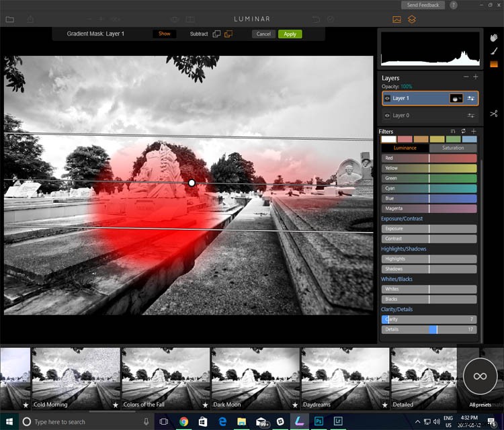Hide Layer 0 with its eye icon
Image resolution: width=504 pixels, height=430 pixels.
[387, 116]
